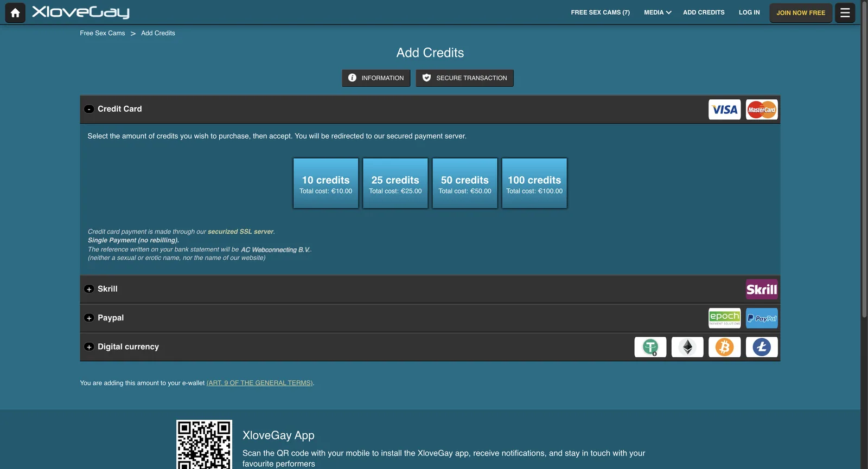
Task: Select the Bitcoin currency icon
Action: point(725,347)
